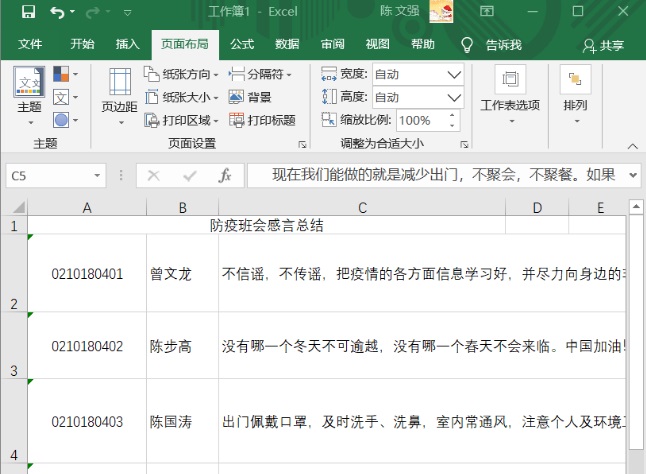Viewport: 646px width, 474px height.
Task: Expand the Width (宽度) dropdown
Action: pyautogui.click(x=454, y=74)
